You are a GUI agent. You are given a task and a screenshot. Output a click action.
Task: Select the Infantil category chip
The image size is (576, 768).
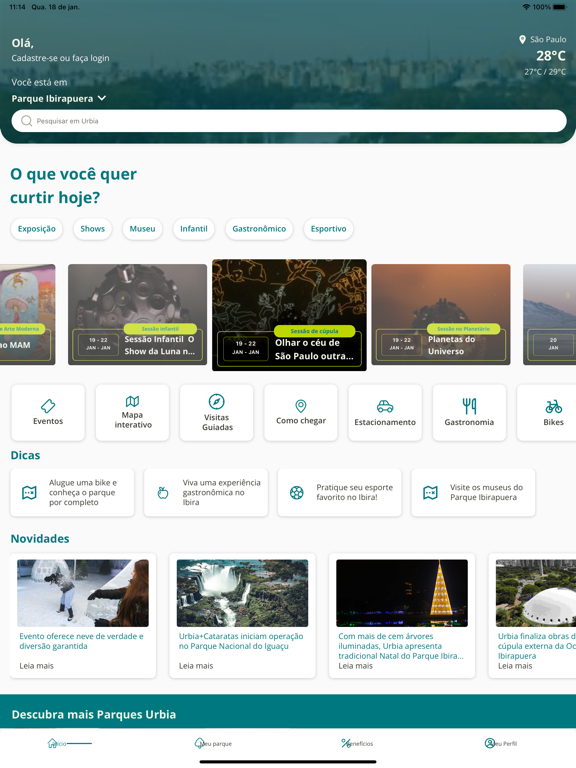click(193, 229)
